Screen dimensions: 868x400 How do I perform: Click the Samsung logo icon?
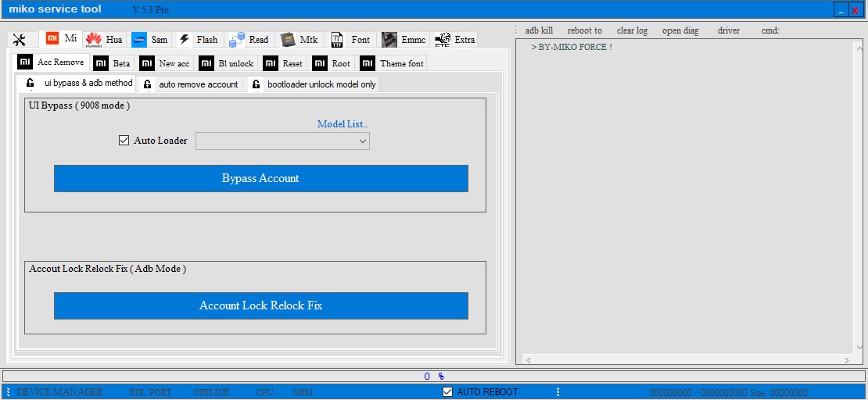pos(139,40)
